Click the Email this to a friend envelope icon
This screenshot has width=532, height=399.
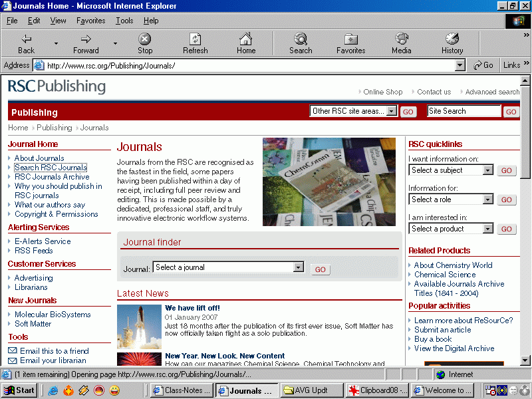click(x=12, y=350)
